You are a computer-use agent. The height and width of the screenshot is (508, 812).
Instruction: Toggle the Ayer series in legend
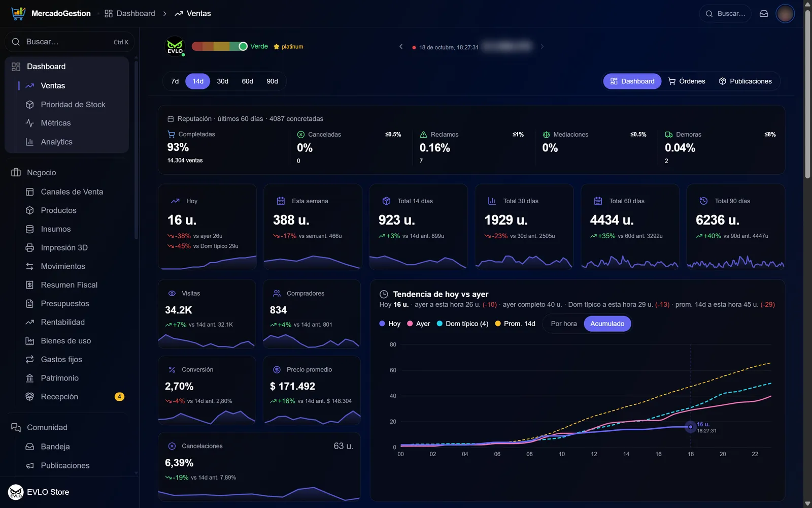(x=419, y=324)
